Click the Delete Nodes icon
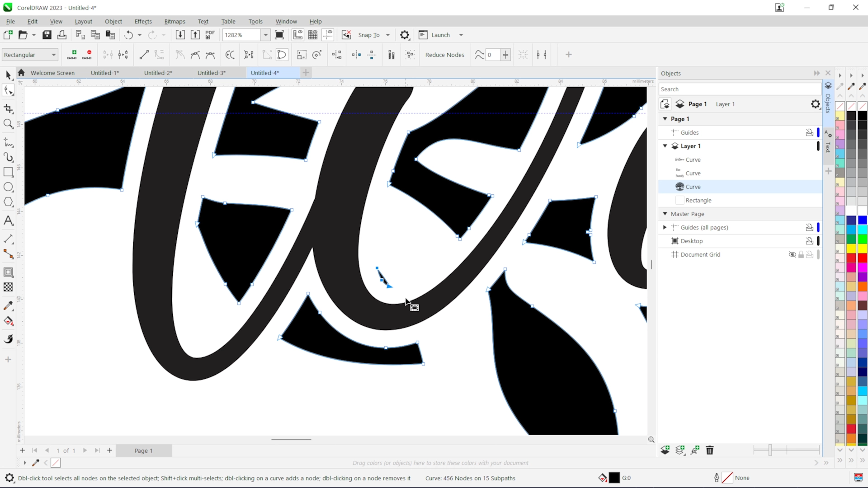The image size is (868, 488). coord(87,55)
